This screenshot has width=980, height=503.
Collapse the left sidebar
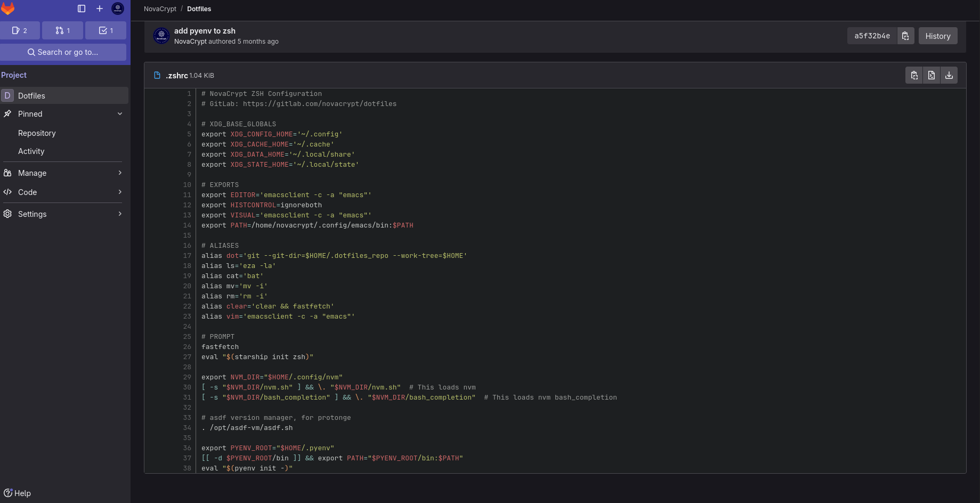click(x=81, y=9)
